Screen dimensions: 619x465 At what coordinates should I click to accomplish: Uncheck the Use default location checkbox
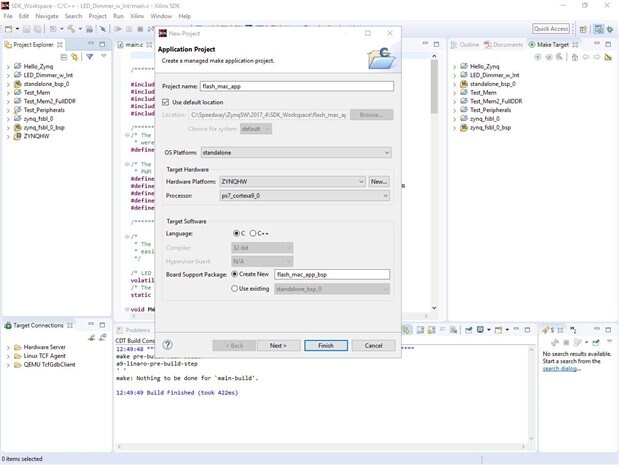[x=166, y=102]
